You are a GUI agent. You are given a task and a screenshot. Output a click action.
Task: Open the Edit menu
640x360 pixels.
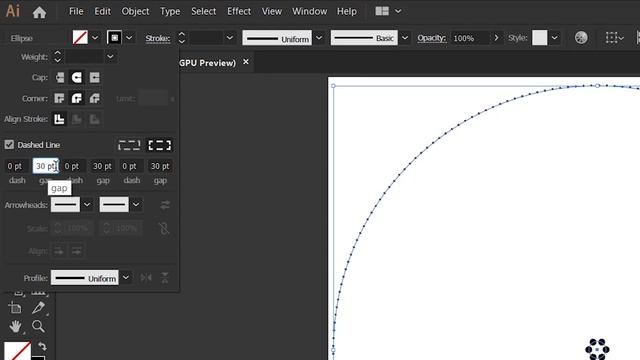click(x=102, y=11)
